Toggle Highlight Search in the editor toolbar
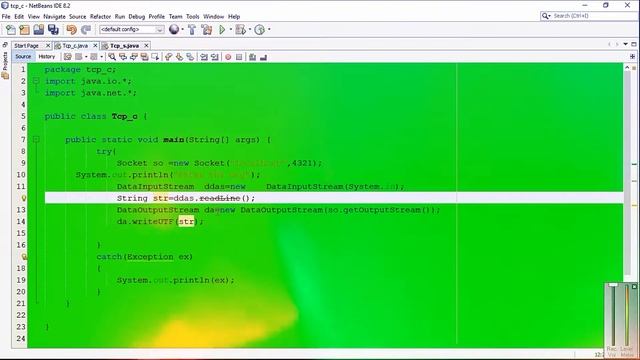The image size is (640, 360). [x=144, y=57]
